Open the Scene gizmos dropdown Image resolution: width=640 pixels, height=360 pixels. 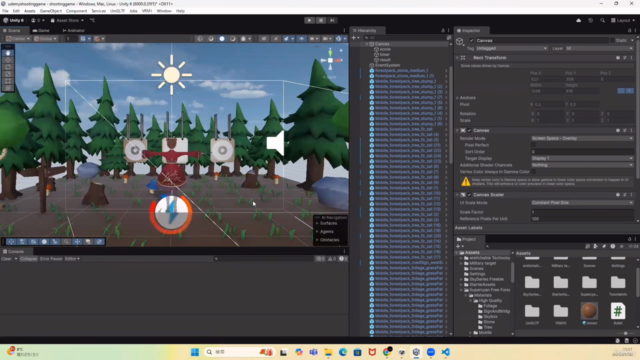(345, 39)
